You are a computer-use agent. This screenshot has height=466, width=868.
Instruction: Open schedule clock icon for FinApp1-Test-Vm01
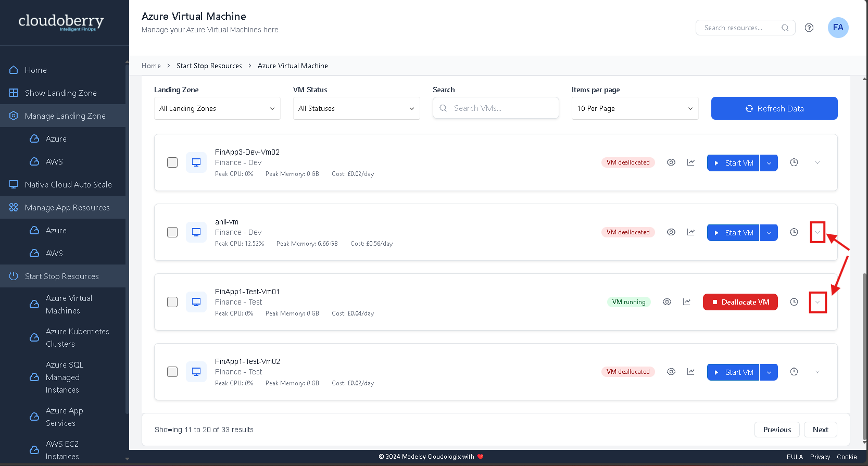(x=794, y=302)
